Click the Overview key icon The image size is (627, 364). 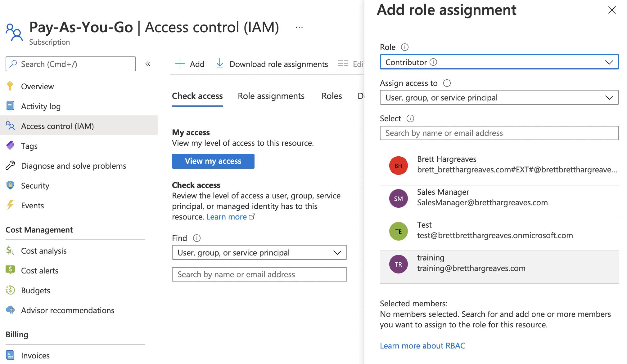click(10, 86)
